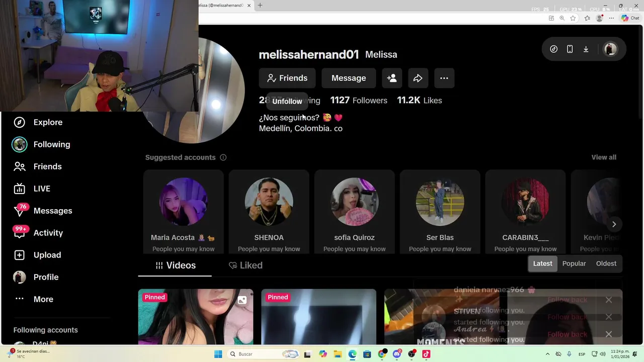The height and width of the screenshot is (362, 644).
Task: Switch to the Videos tab
Action: point(175,265)
